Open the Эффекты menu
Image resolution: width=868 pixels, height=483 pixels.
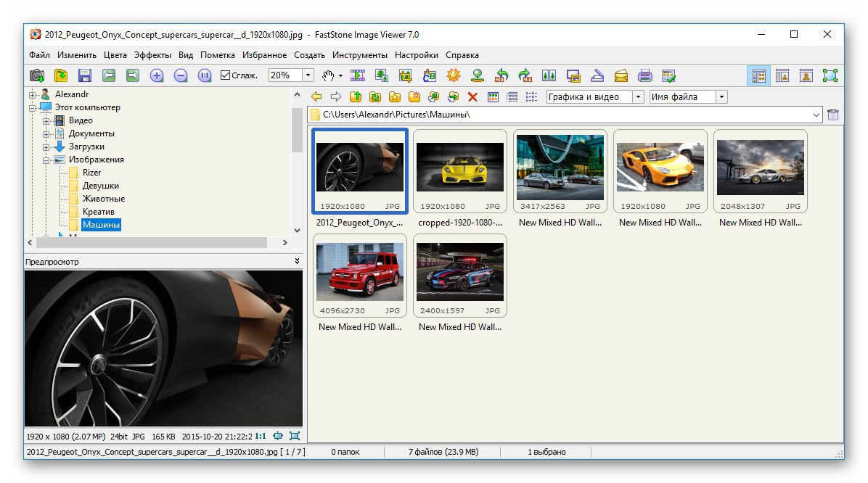[152, 55]
